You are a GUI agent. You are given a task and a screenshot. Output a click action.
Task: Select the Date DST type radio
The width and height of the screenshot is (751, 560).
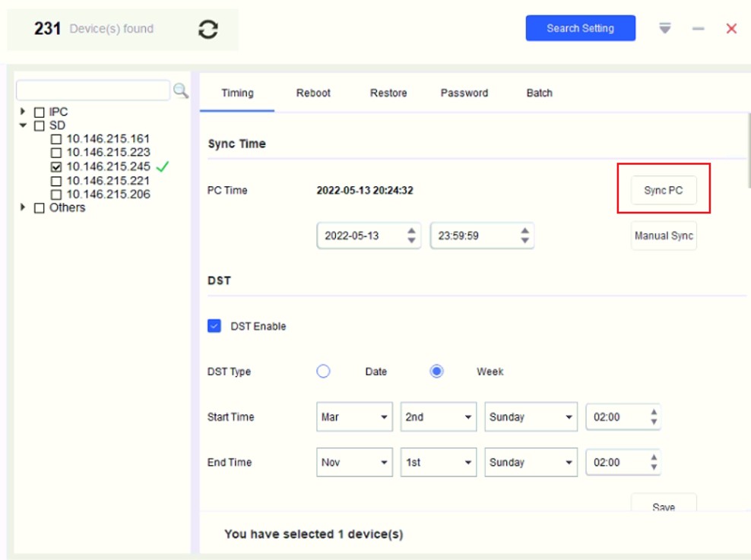click(x=324, y=372)
